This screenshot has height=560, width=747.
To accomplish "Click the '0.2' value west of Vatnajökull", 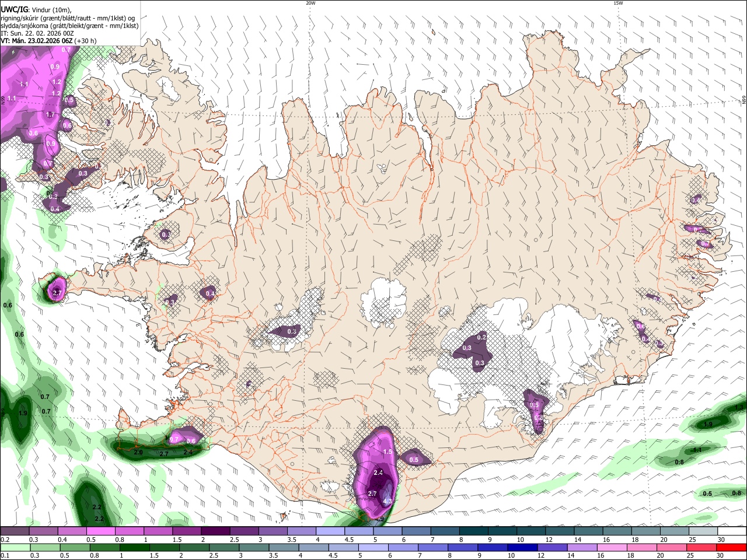I will [481, 337].
